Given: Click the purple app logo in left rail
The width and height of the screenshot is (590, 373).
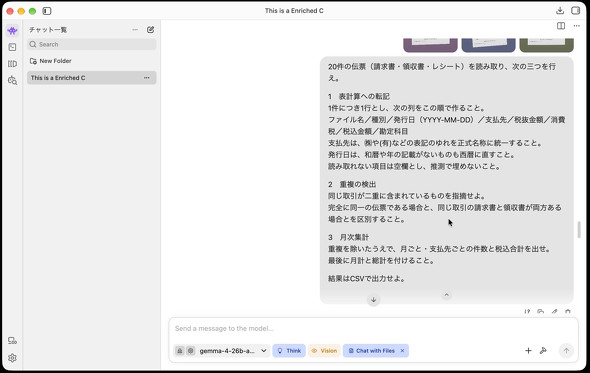Looking at the screenshot, I should [12, 30].
